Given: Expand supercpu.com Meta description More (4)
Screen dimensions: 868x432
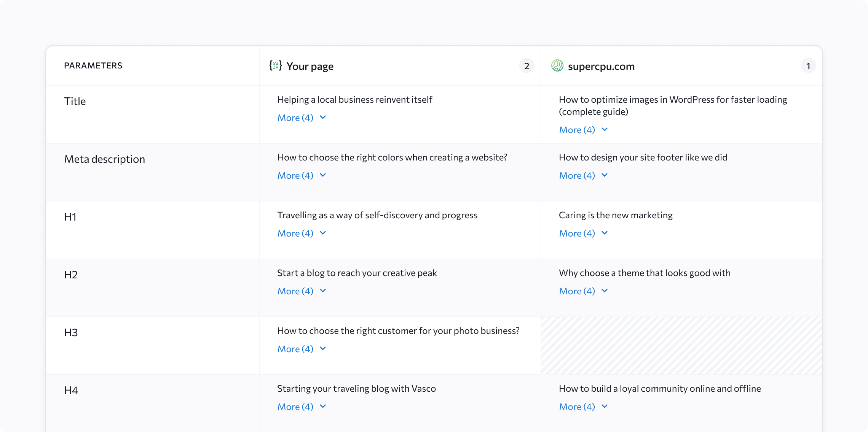Looking at the screenshot, I should [x=577, y=175].
